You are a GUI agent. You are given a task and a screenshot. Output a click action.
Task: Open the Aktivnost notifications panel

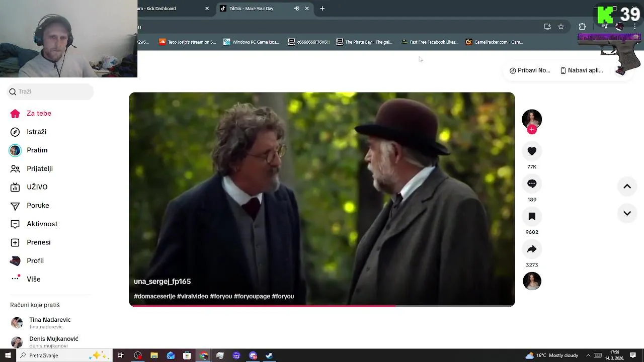pyautogui.click(x=34, y=224)
